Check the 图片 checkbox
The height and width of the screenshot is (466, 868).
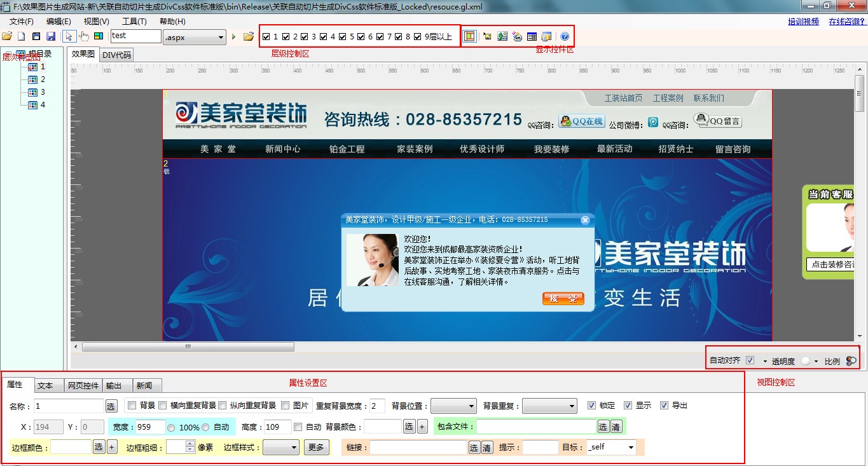click(286, 405)
